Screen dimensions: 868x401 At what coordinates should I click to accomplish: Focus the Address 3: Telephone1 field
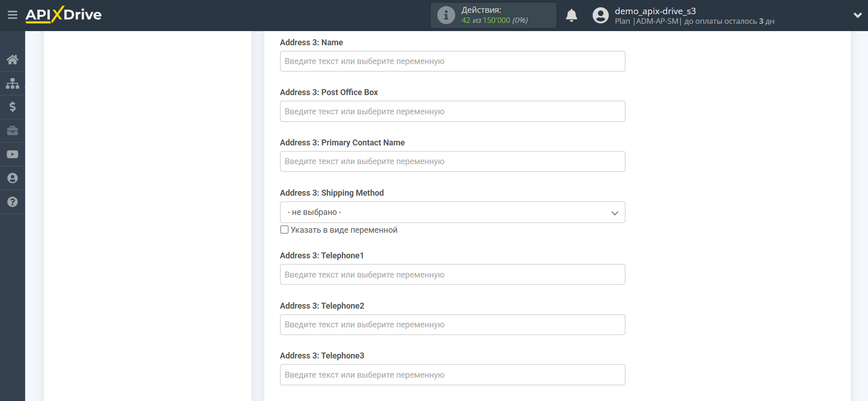tap(452, 274)
